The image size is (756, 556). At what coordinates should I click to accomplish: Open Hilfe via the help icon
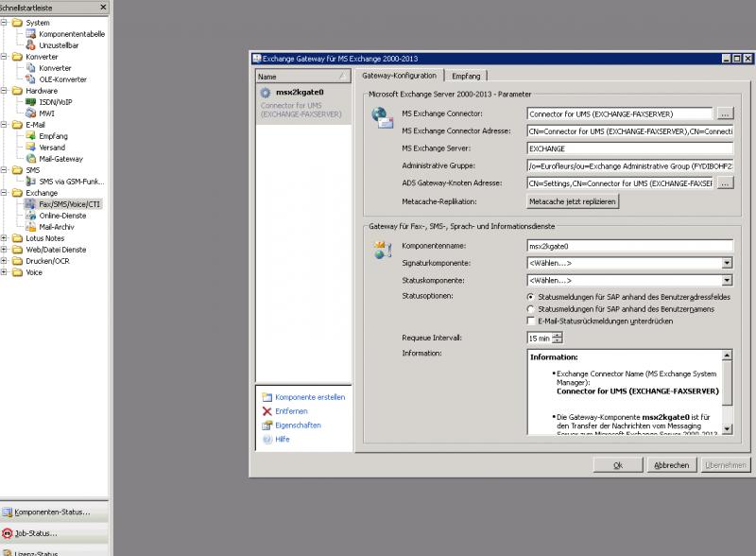(x=267, y=440)
